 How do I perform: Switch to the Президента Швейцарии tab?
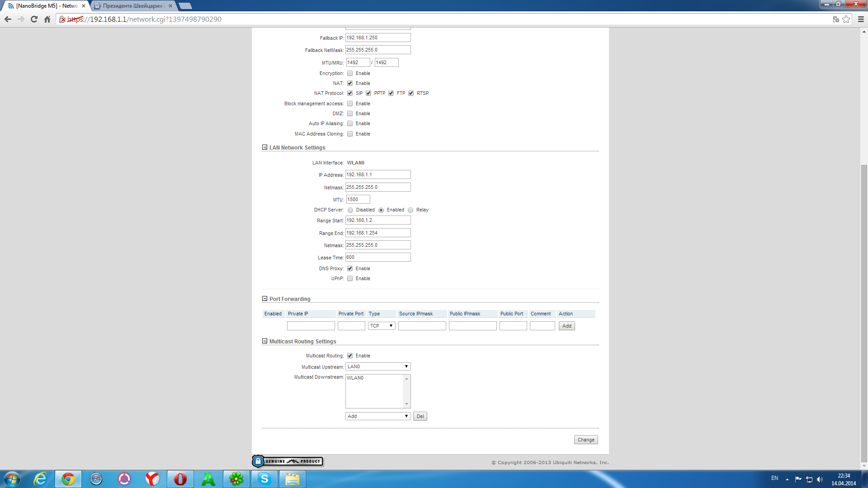click(x=132, y=6)
